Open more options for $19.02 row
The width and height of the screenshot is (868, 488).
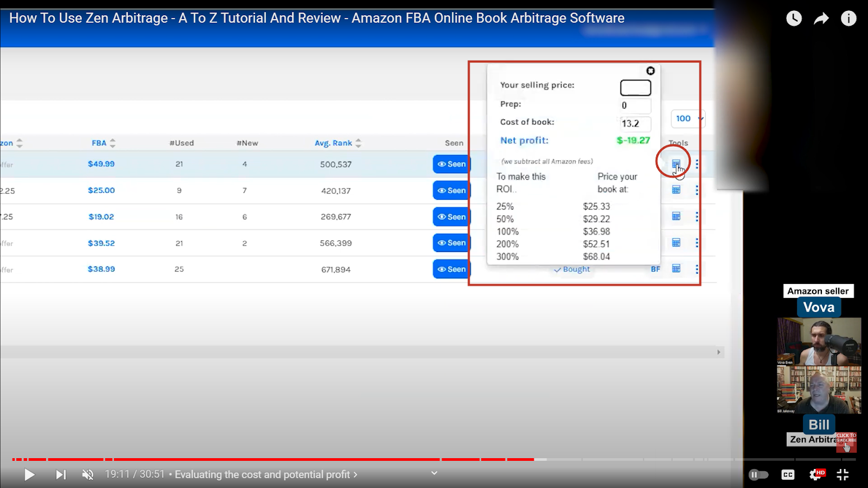tap(697, 216)
